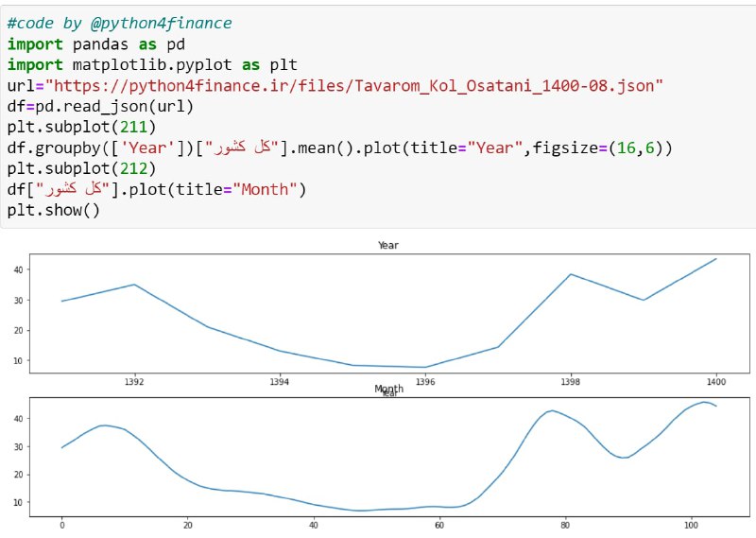Click the plt.show() line
Viewport: 756px width, 538px height.
54,210
